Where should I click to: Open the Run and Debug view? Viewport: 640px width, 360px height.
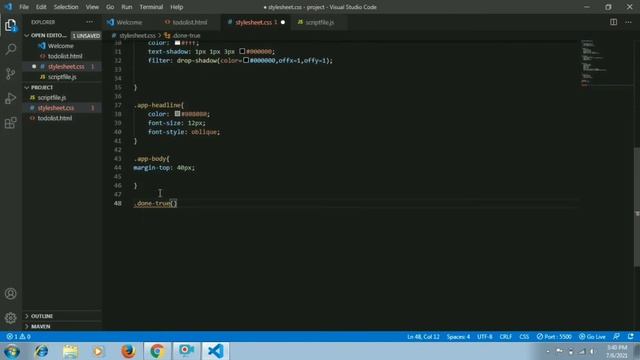tap(11, 98)
